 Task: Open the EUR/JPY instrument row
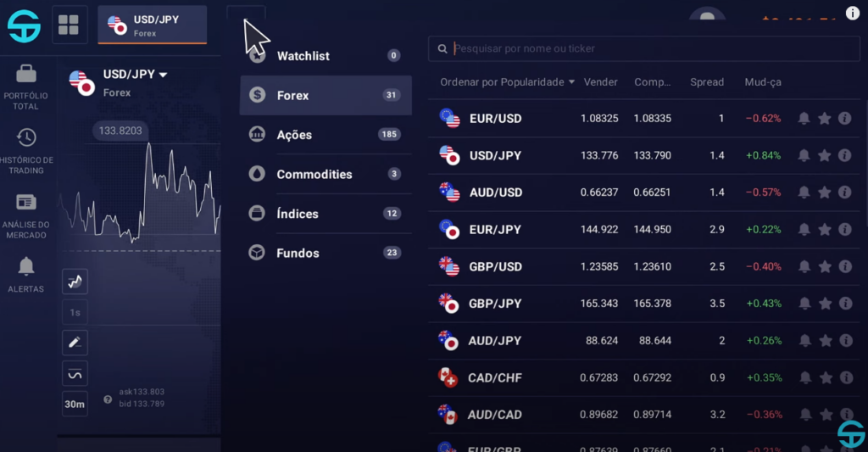pos(644,229)
